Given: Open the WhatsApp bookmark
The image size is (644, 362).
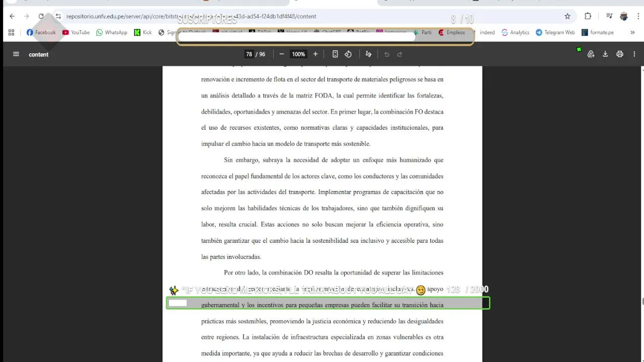Looking at the screenshot, I should (x=112, y=32).
